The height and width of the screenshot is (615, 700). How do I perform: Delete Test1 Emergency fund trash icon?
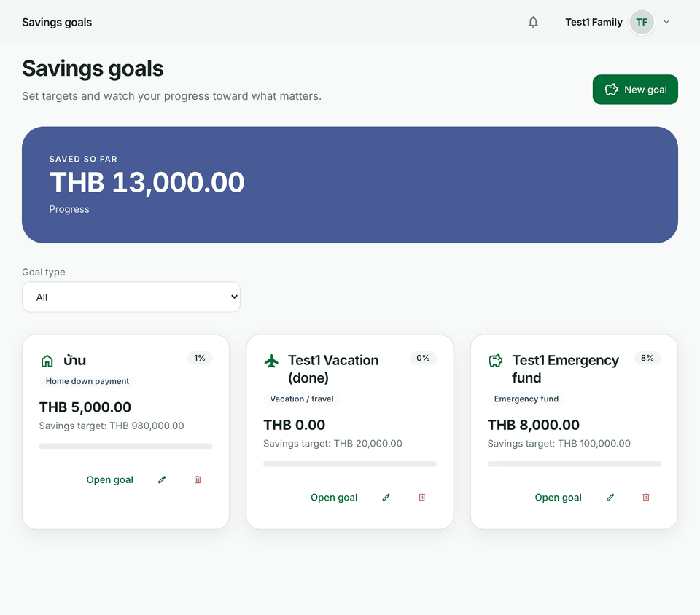[x=645, y=498]
